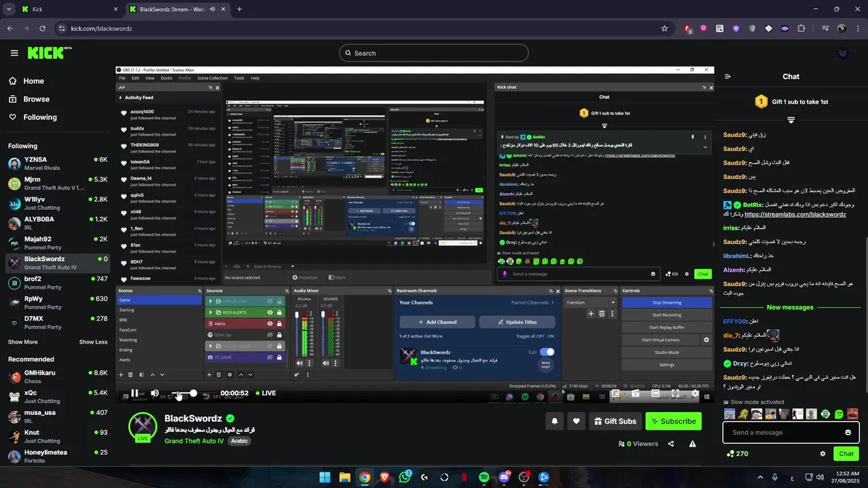The height and width of the screenshot is (488, 868).
Task: Expand the gift sub leaderboard chevron
Action: (x=791, y=119)
